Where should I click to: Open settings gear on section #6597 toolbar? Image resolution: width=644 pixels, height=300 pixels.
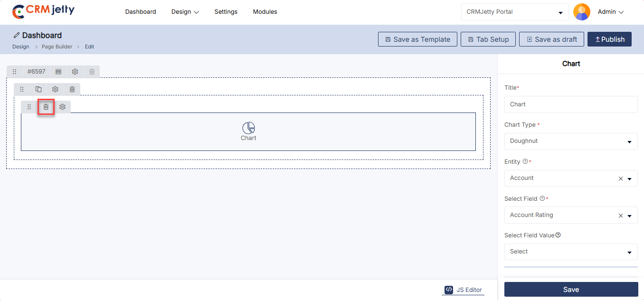[x=75, y=72]
